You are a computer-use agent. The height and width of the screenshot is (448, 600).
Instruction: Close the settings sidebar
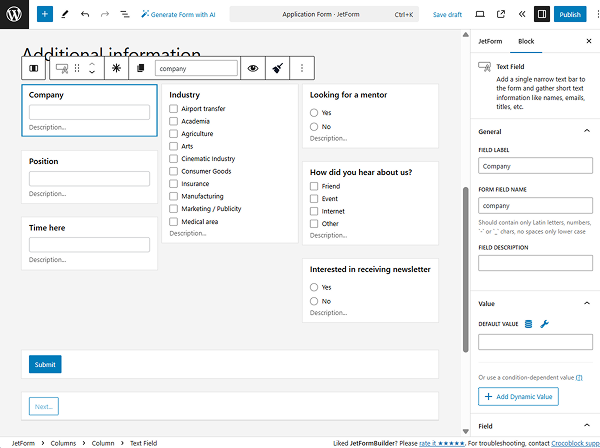click(589, 41)
